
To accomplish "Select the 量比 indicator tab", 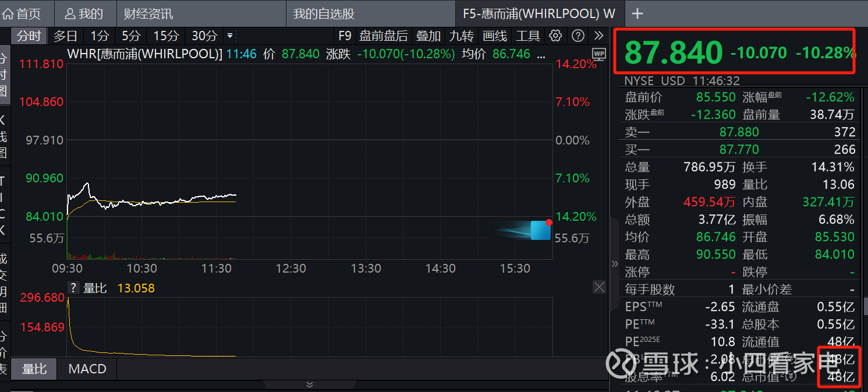I will click(x=34, y=369).
